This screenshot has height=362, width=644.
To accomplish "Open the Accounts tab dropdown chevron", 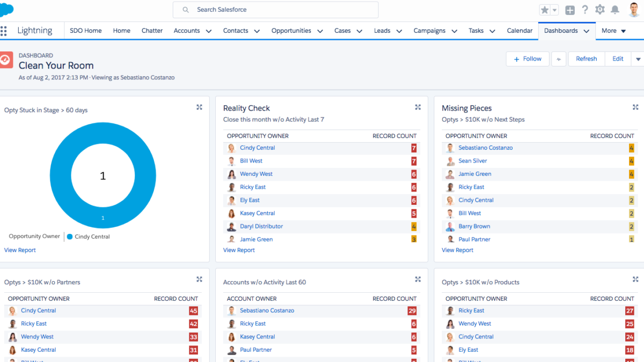I will [208, 31].
